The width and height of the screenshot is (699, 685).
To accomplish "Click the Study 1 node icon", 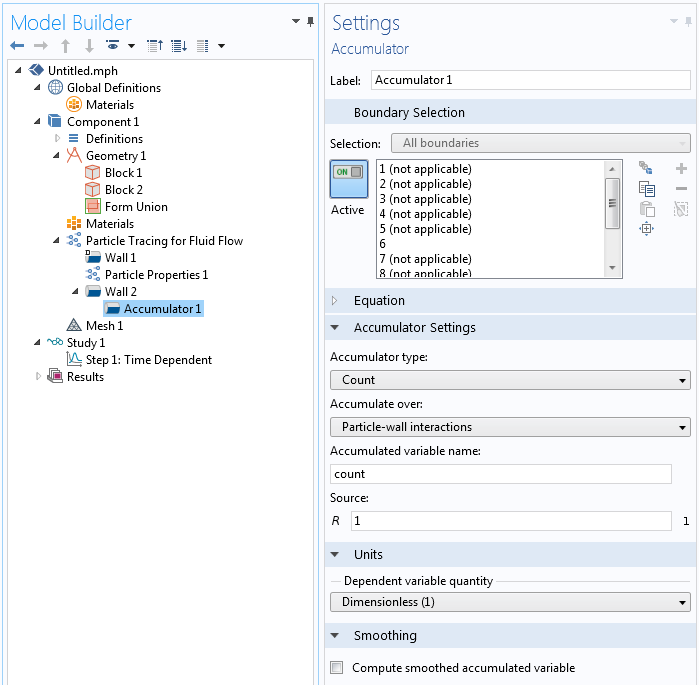I will [x=55, y=342].
